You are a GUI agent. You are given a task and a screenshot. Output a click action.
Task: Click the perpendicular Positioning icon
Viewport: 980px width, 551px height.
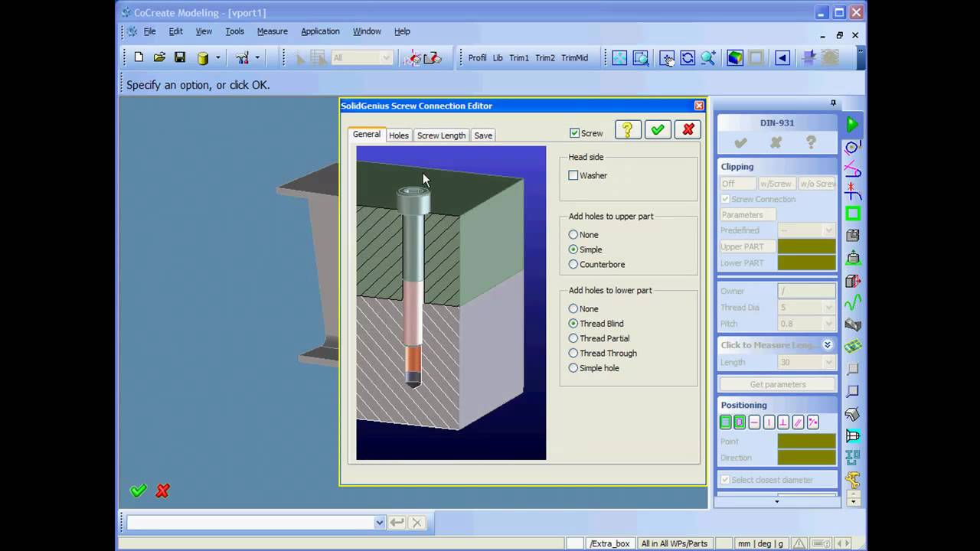click(783, 422)
